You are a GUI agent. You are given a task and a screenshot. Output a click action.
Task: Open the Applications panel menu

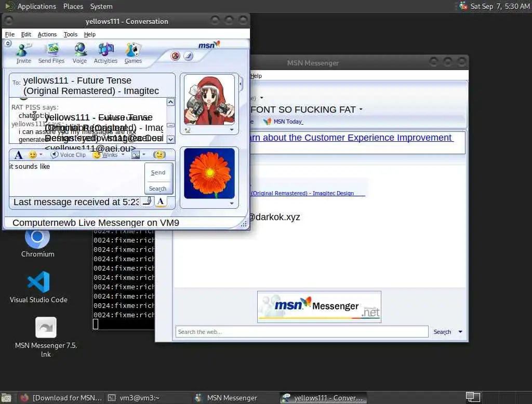[x=37, y=6]
